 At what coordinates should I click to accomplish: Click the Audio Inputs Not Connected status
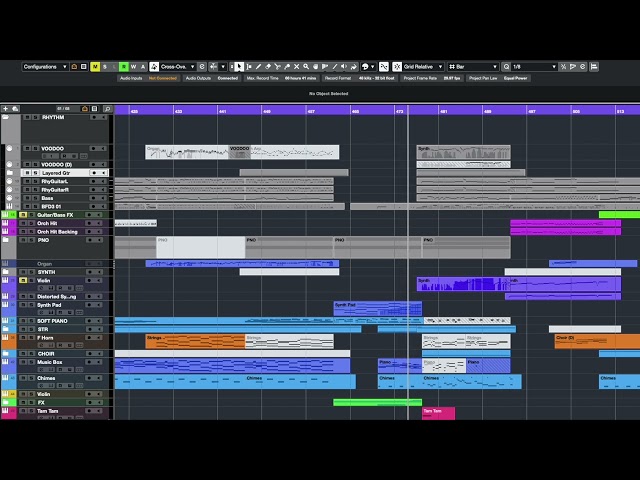[163, 78]
